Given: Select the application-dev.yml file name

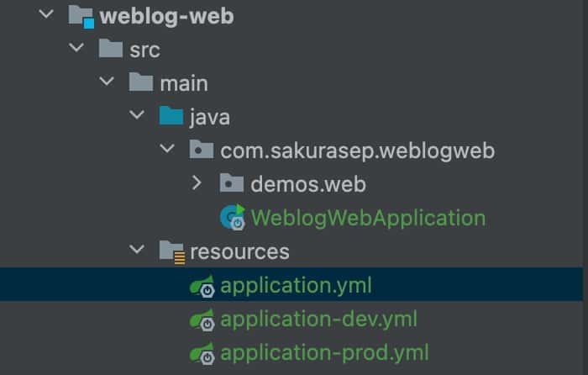Looking at the screenshot, I should [x=318, y=320].
